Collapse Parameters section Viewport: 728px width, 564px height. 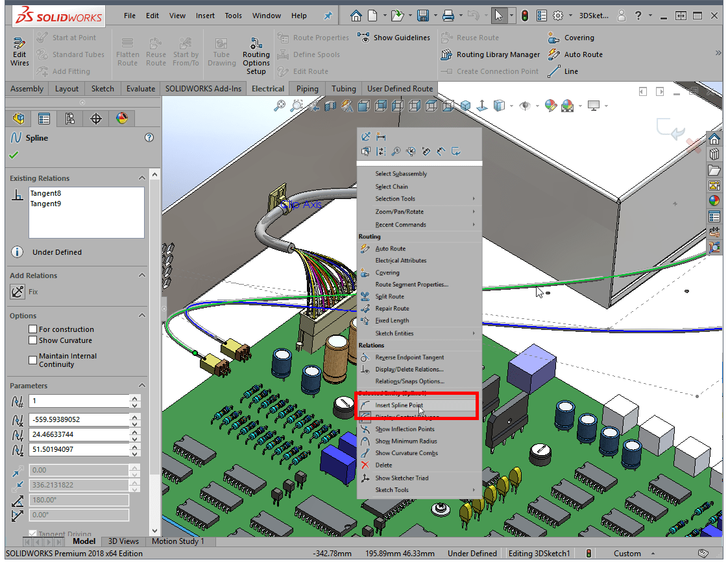click(142, 386)
